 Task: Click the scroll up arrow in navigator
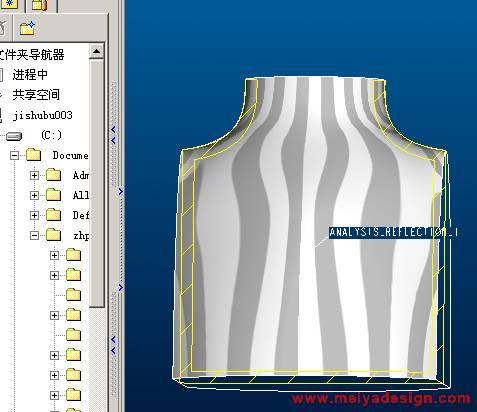tap(97, 51)
